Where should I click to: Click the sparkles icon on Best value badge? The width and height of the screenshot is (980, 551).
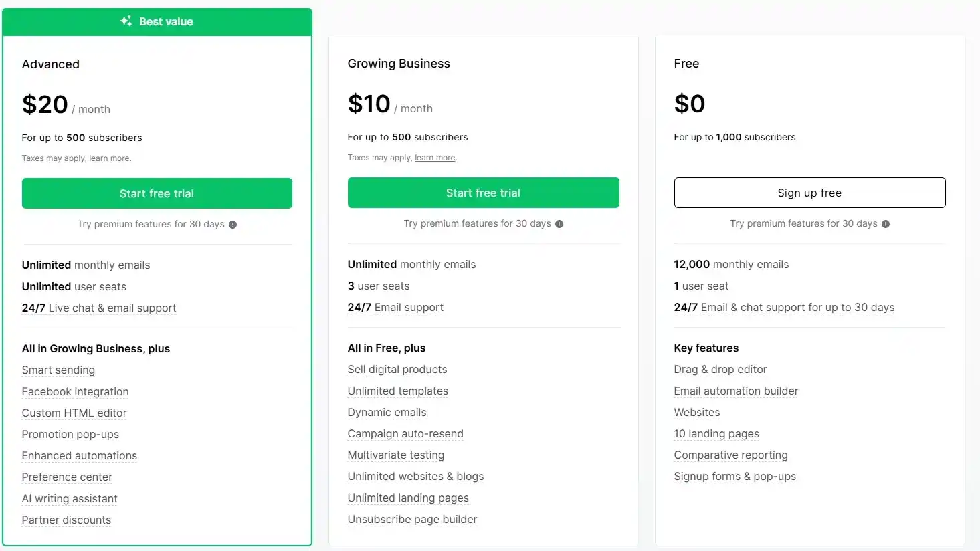[126, 21]
